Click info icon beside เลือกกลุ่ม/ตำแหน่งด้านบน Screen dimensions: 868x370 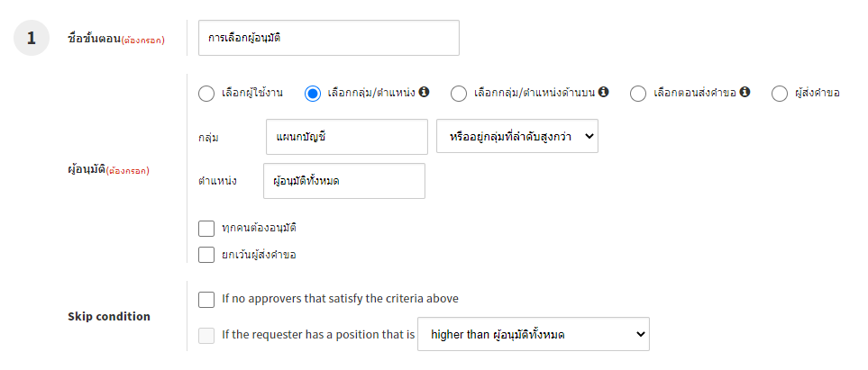[x=604, y=92]
